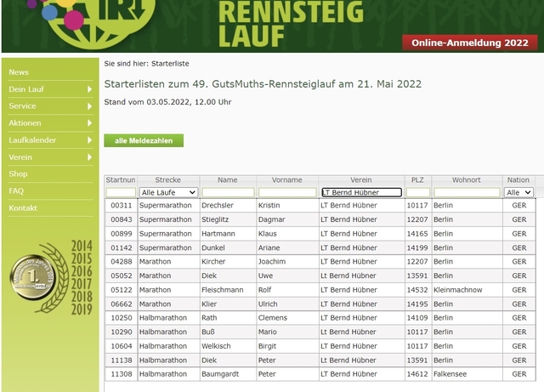Click the alle Meldezahlen button

coord(144,140)
